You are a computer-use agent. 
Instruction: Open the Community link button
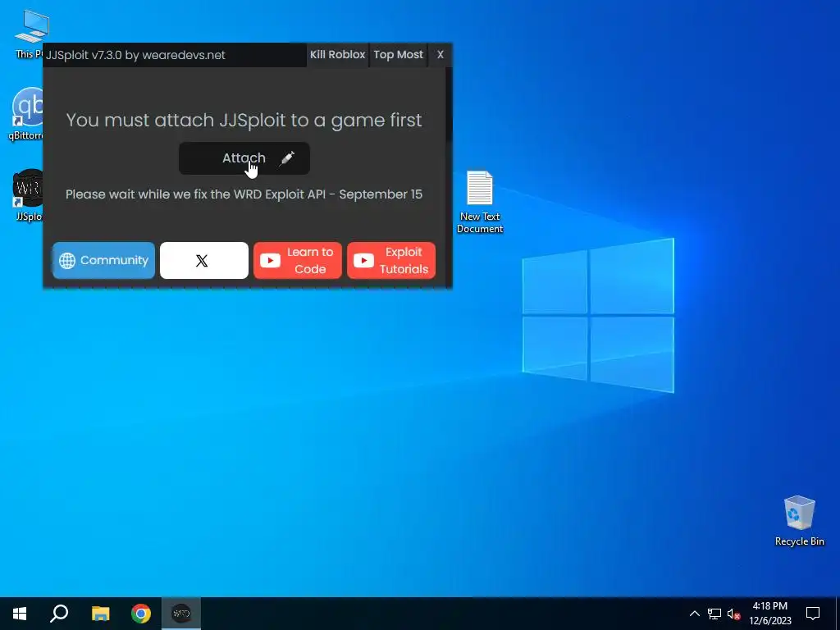click(104, 260)
